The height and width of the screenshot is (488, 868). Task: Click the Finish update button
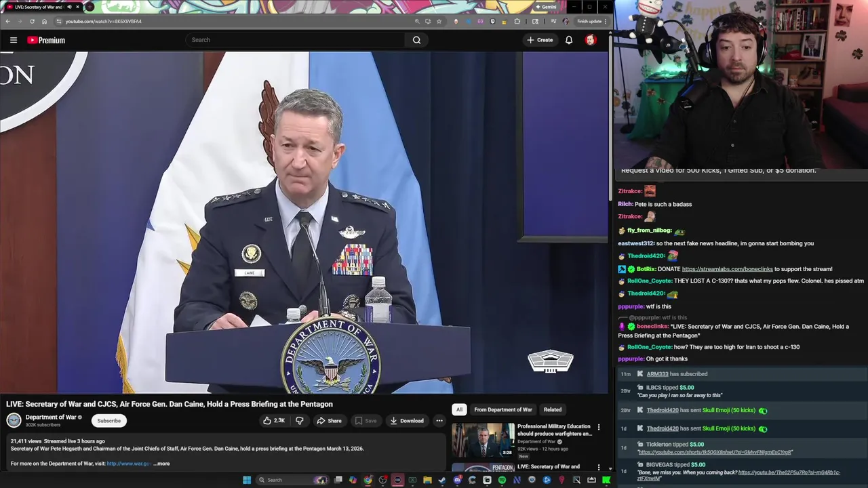click(589, 21)
